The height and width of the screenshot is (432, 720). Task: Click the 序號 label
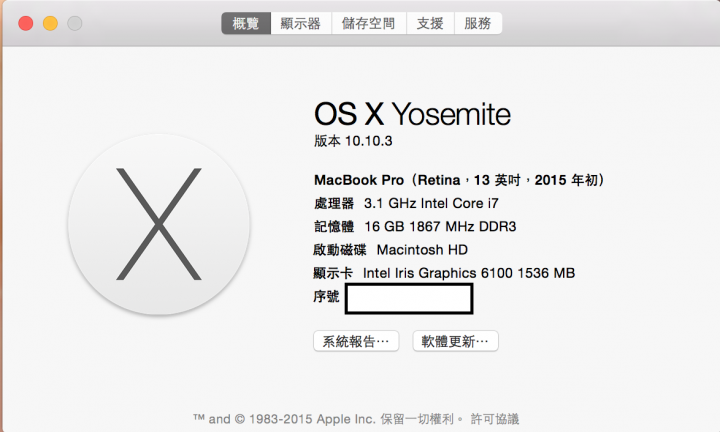click(x=326, y=297)
